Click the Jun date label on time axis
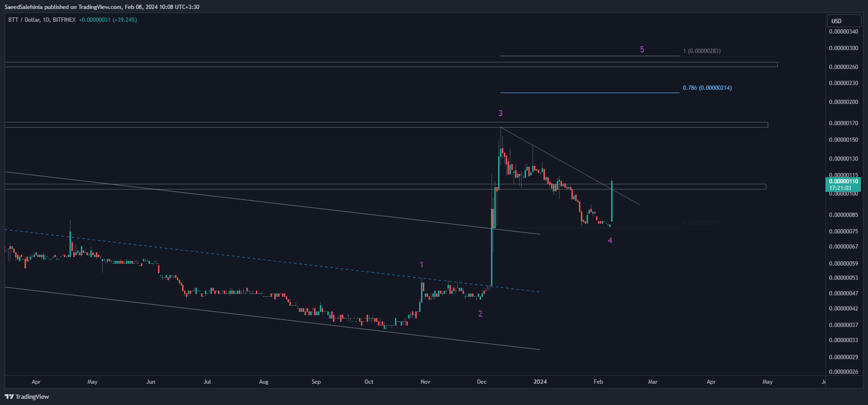 tap(151, 382)
